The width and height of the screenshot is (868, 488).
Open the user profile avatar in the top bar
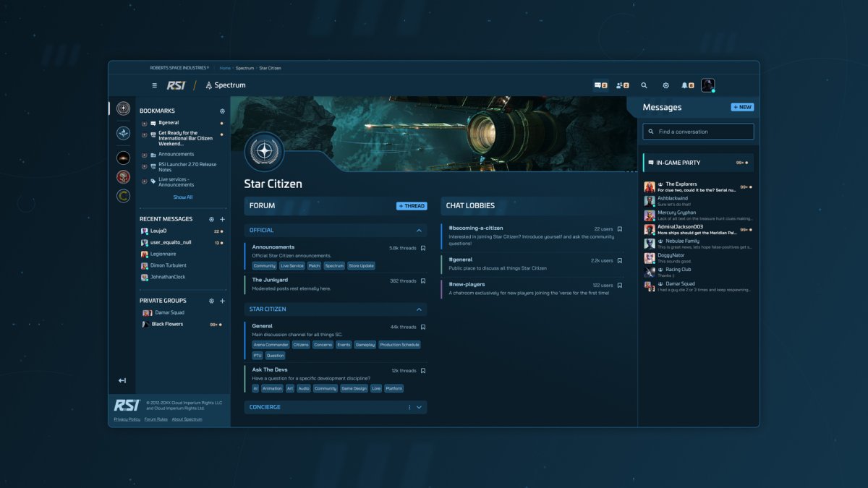point(707,85)
